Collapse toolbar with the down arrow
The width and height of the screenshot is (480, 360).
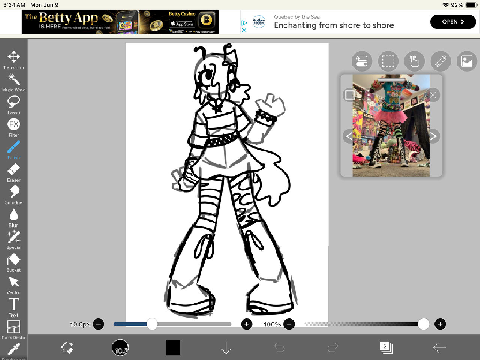[226, 348]
